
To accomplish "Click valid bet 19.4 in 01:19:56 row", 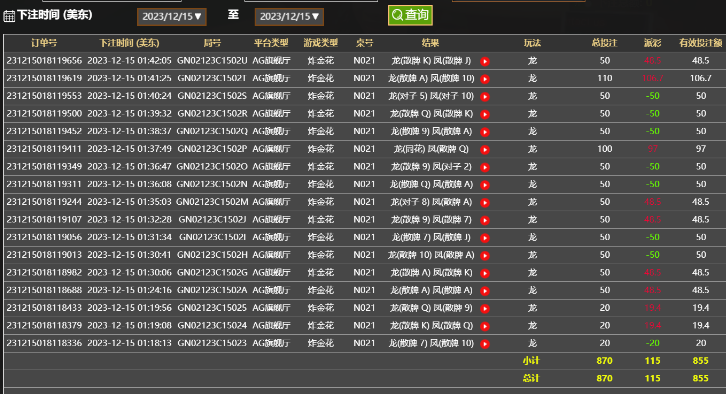I will pyautogui.click(x=701, y=308).
